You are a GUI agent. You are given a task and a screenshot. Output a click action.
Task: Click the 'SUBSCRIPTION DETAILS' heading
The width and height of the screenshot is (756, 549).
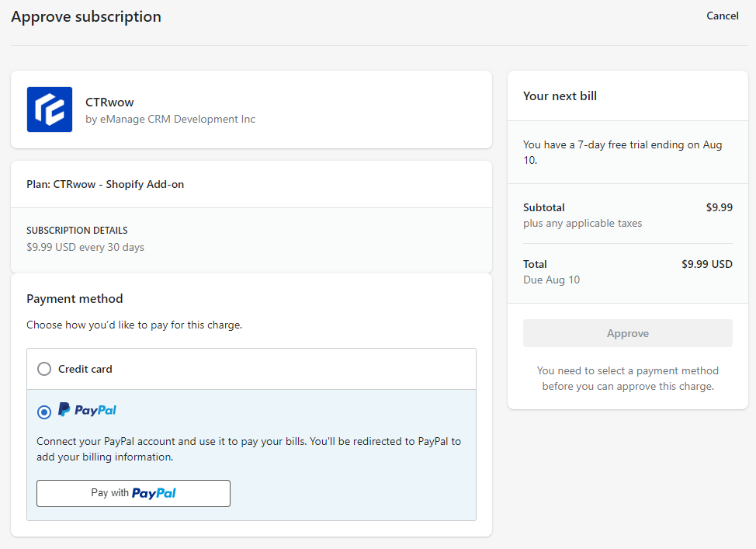click(x=77, y=231)
